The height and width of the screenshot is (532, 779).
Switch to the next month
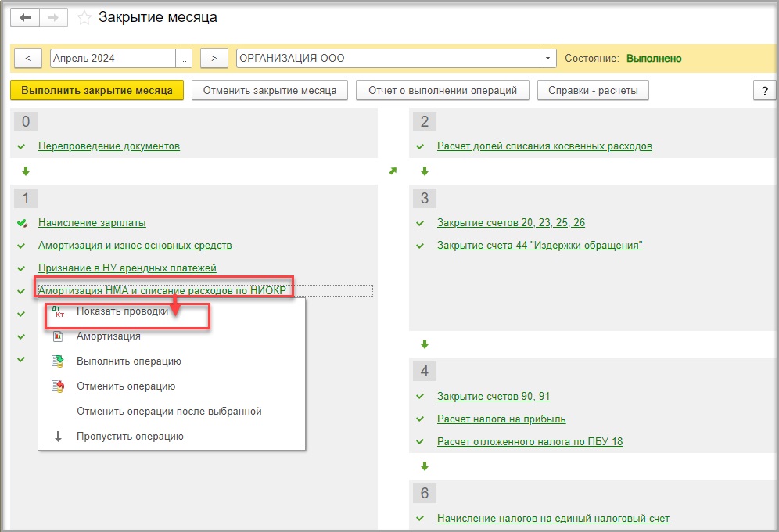[x=214, y=58]
